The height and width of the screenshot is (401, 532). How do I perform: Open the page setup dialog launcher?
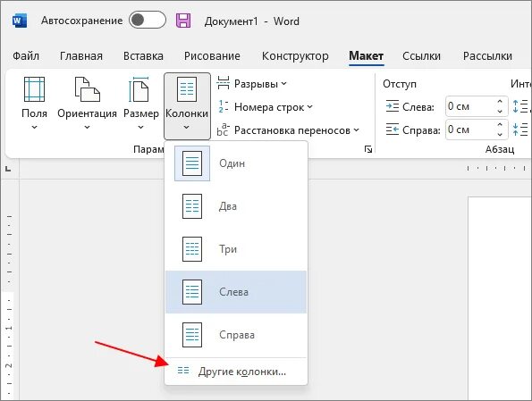coord(368,149)
